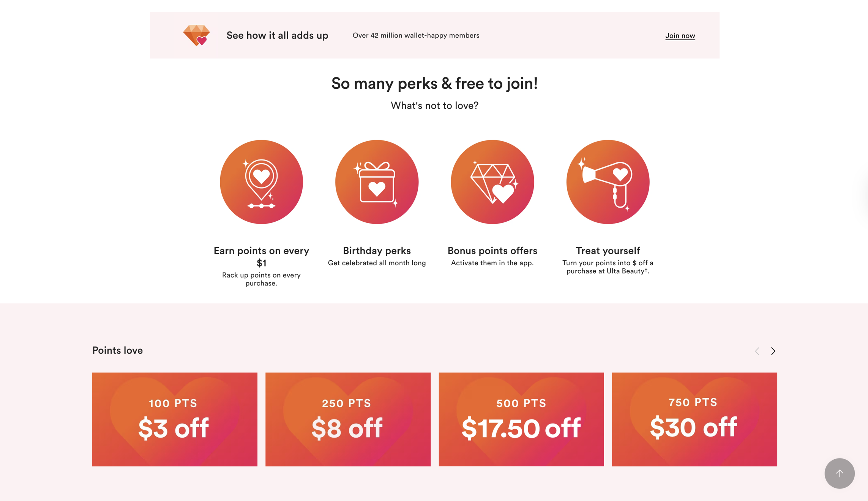This screenshot has height=501, width=868.
Task: Click the birthday gift box icon
Action: point(377,182)
